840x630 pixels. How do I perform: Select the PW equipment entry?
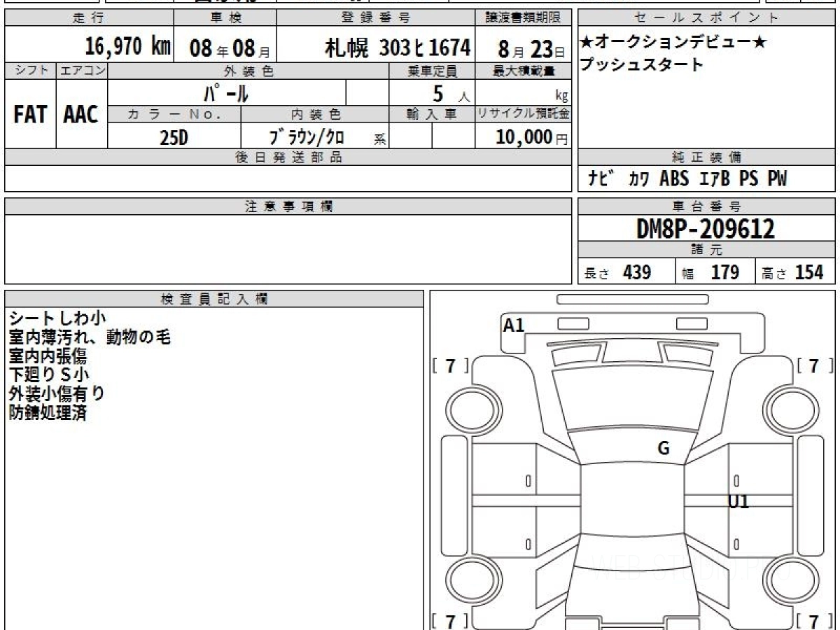click(x=777, y=179)
